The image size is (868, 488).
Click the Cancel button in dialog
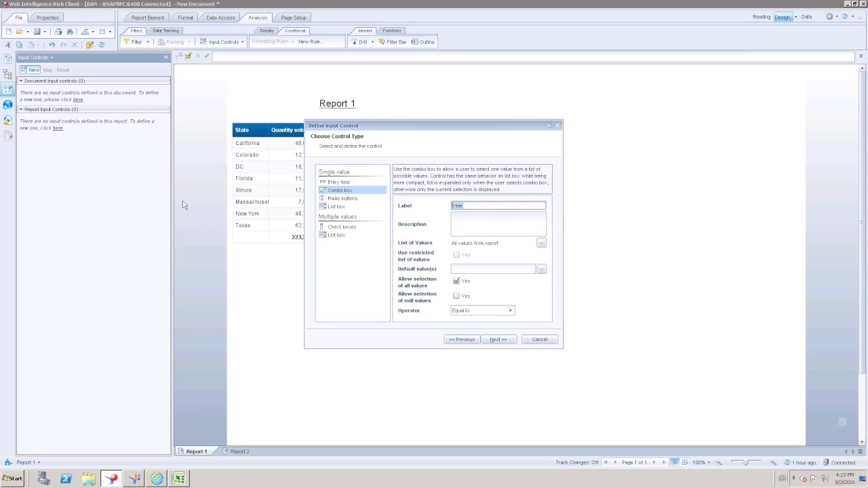[x=540, y=340]
